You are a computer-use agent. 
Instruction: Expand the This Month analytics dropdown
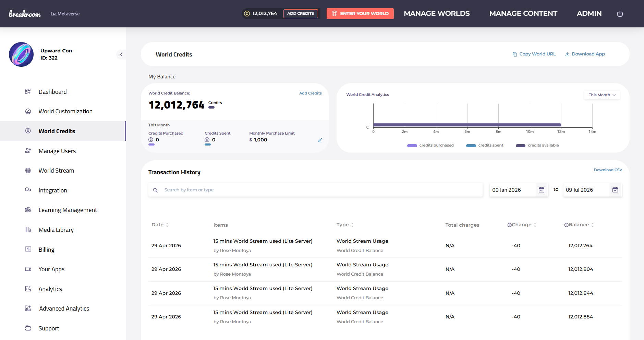pos(602,95)
